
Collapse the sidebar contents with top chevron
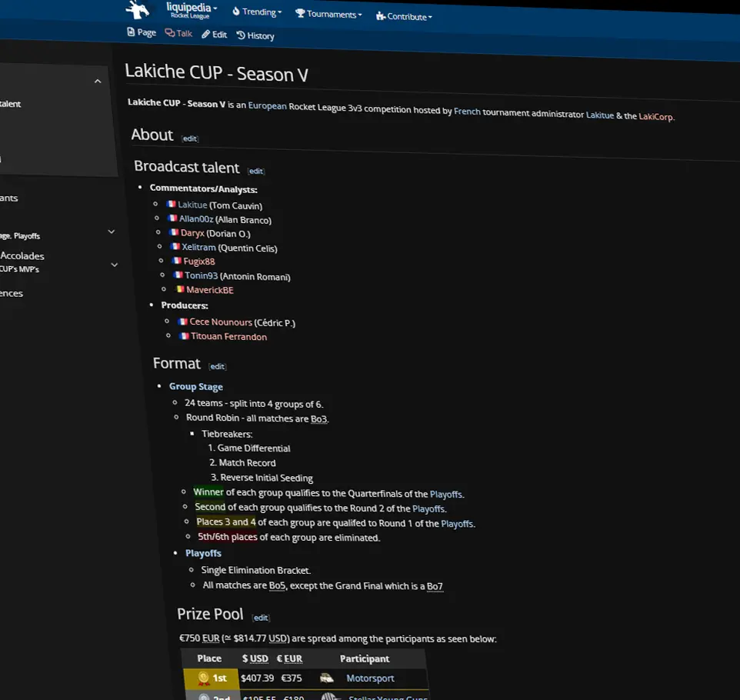click(98, 82)
